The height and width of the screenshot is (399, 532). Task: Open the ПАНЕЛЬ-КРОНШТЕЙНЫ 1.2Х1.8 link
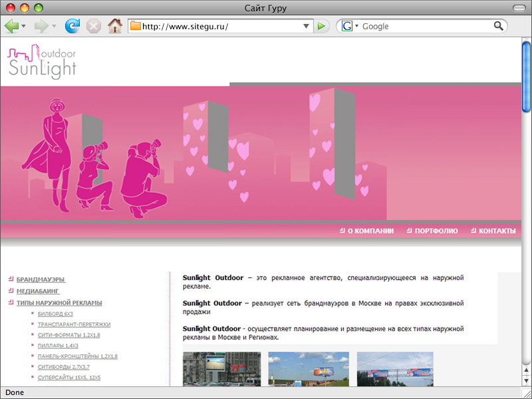[78, 356]
